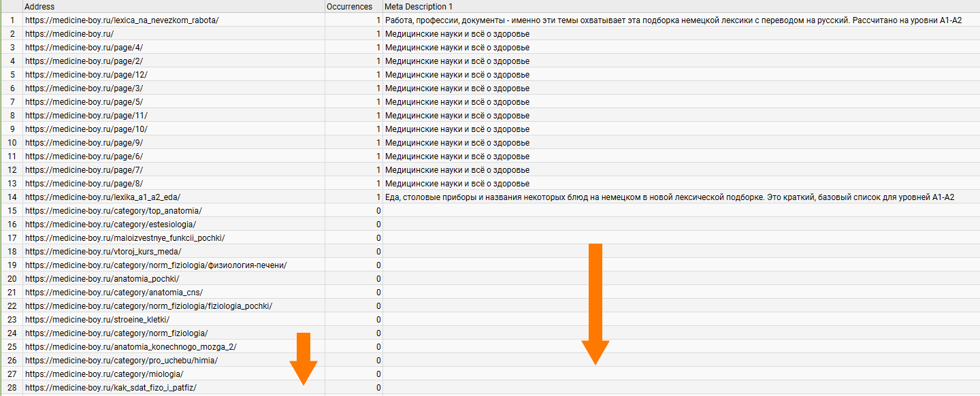Select the address ending in /page/12/

174,75
